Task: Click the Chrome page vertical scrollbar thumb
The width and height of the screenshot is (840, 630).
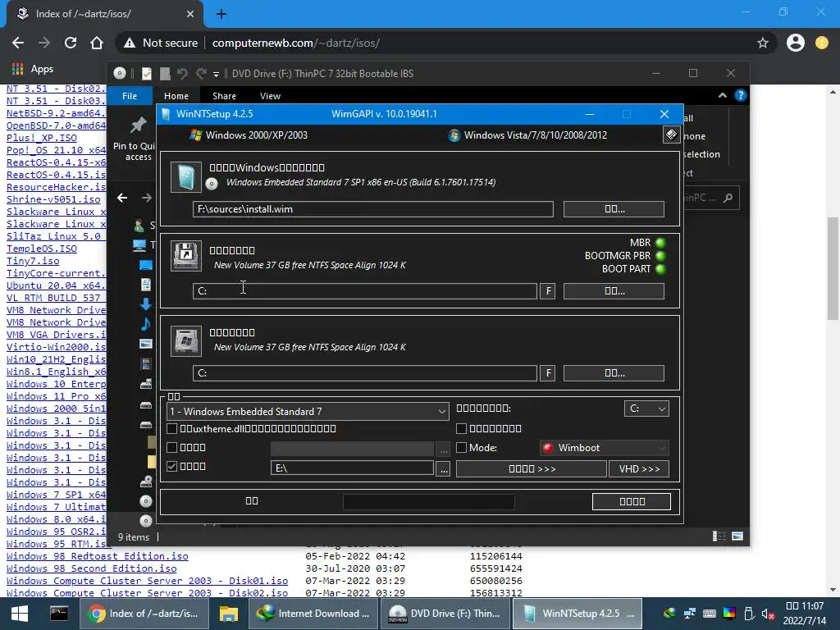Action: [833, 268]
